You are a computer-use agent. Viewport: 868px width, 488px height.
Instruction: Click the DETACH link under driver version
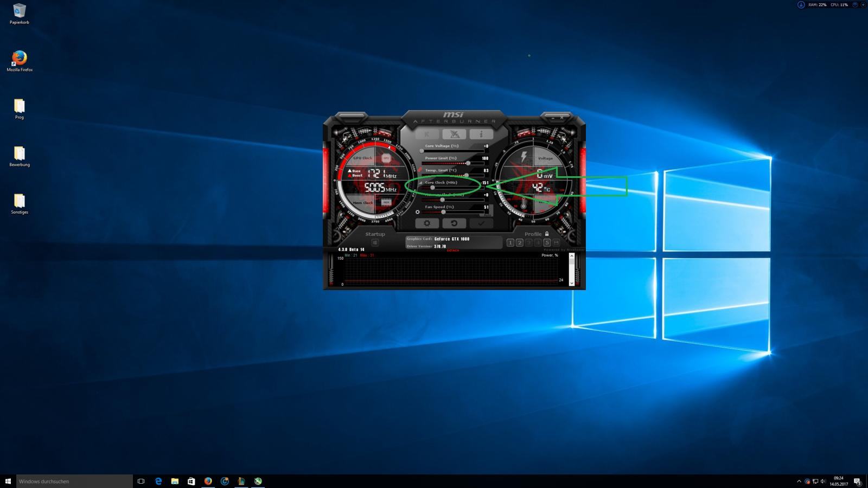click(453, 251)
